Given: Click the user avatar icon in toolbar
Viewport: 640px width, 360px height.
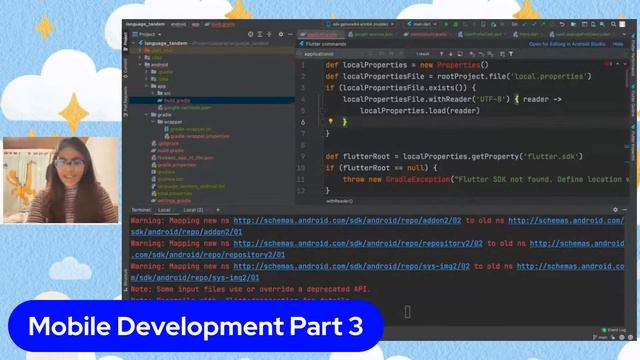Looking at the screenshot, I should pyautogui.click(x=622, y=24).
